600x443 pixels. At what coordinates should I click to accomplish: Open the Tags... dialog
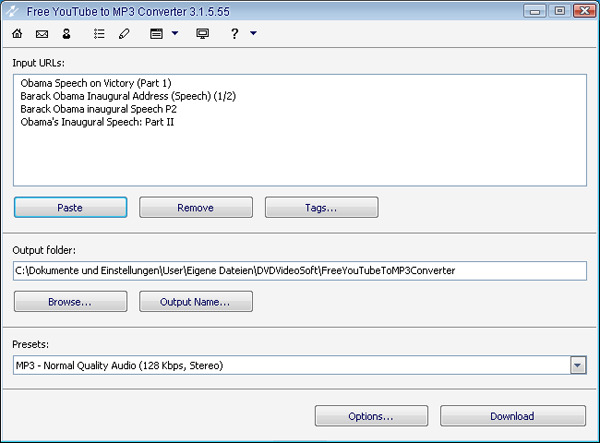[321, 208]
